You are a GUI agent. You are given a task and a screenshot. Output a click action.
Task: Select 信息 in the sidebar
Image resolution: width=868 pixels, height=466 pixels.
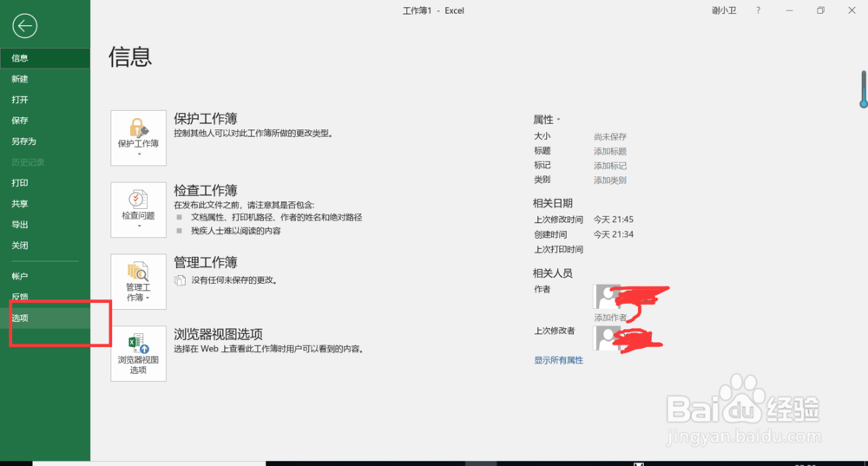coord(45,58)
